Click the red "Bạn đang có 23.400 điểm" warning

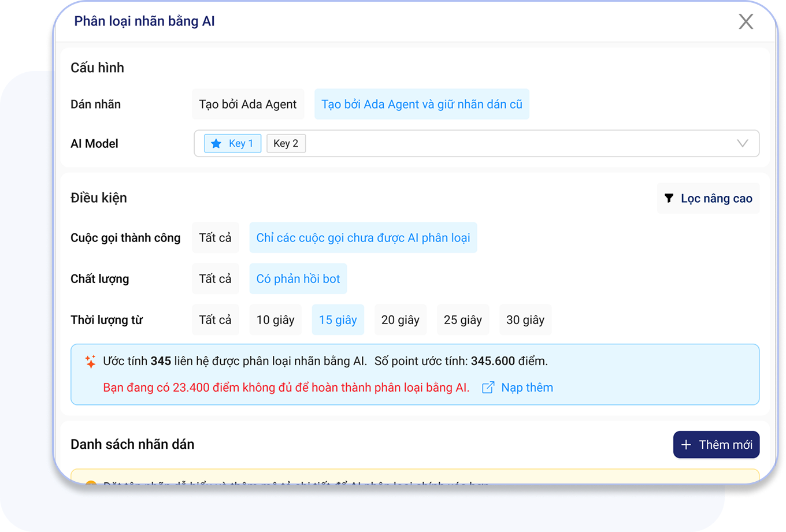(x=286, y=388)
